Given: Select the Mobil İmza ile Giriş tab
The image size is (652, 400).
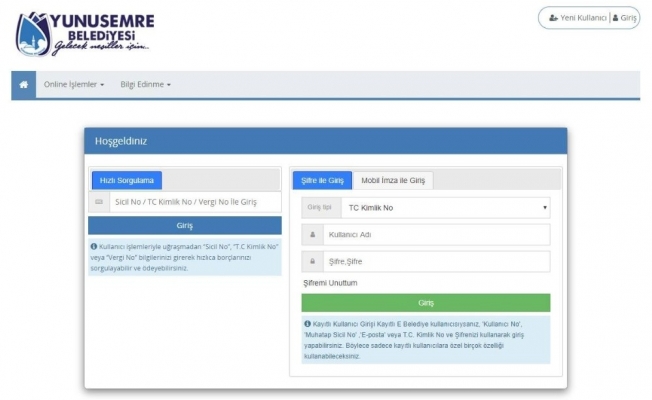Looking at the screenshot, I should [393, 180].
